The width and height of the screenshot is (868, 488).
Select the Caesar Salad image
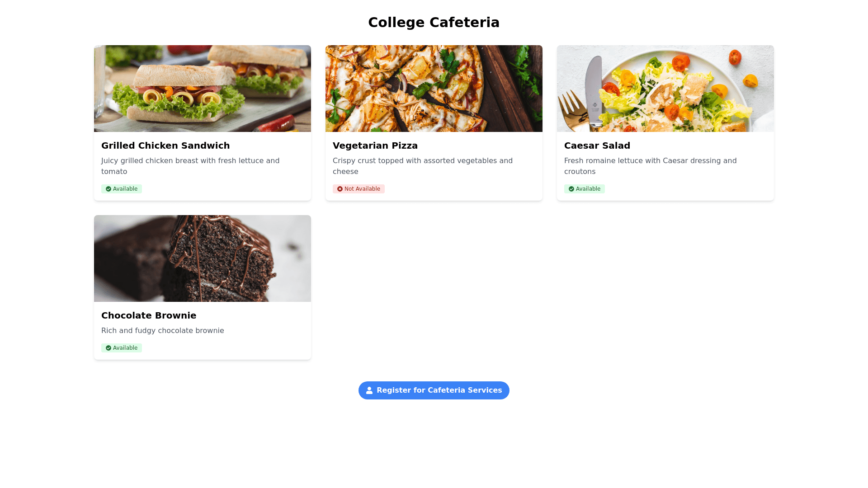pos(665,89)
